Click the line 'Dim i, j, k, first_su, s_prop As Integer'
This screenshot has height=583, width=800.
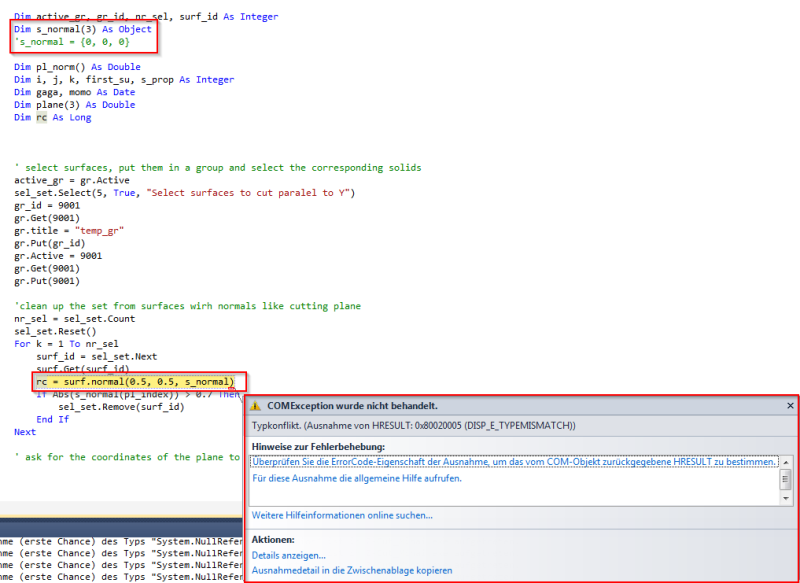(x=124, y=80)
